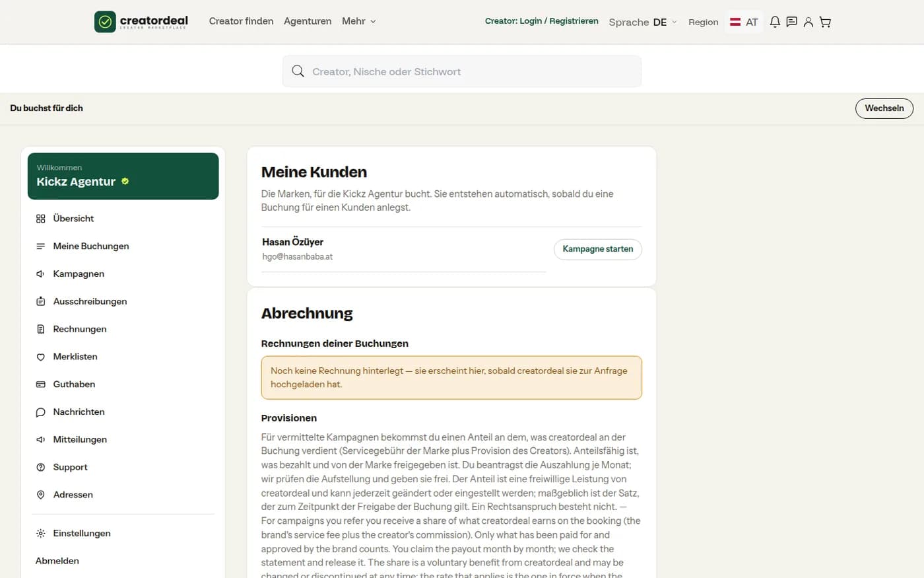Open Ausschreibungen in the sidebar
The image size is (924, 578).
[x=123, y=302]
